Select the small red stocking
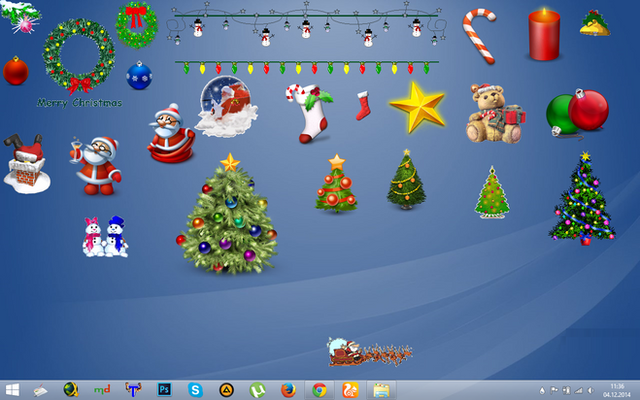The width and height of the screenshot is (640, 400). (x=363, y=105)
